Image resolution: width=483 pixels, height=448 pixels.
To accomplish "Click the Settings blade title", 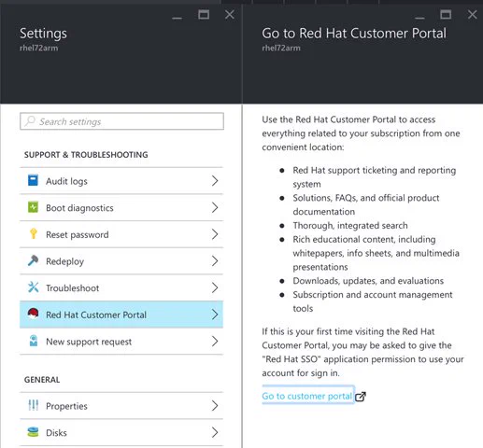I will pyautogui.click(x=43, y=34).
